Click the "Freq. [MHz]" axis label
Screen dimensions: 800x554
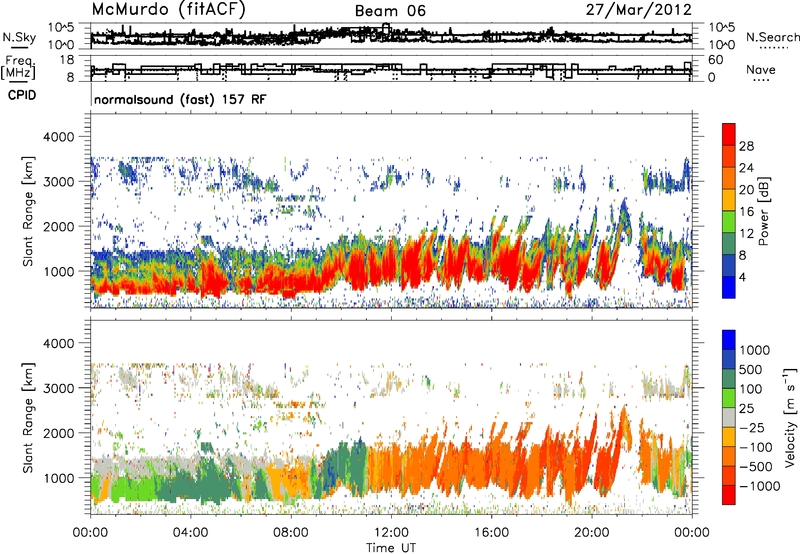18,67
